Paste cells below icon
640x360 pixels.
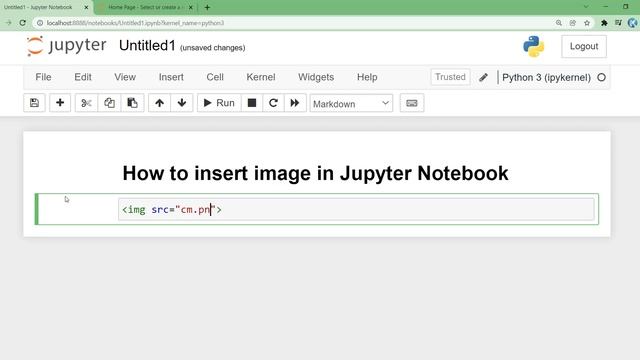[132, 103]
